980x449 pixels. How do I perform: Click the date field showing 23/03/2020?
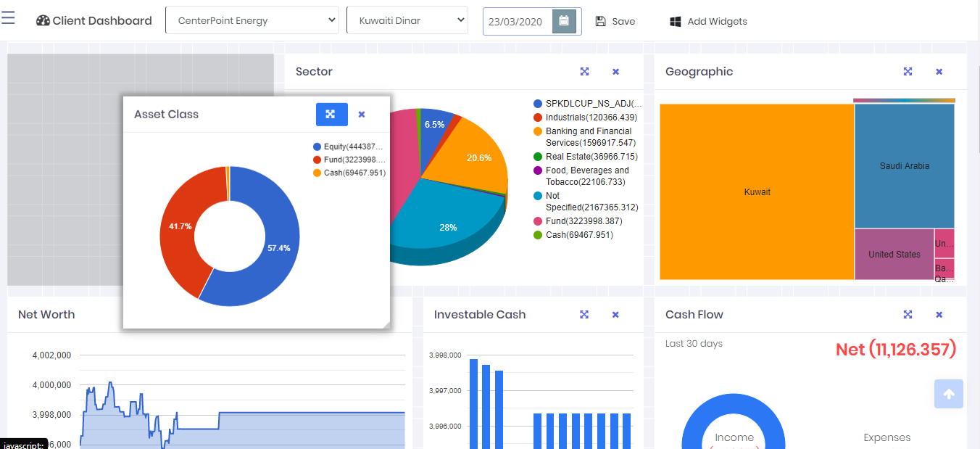coord(518,21)
